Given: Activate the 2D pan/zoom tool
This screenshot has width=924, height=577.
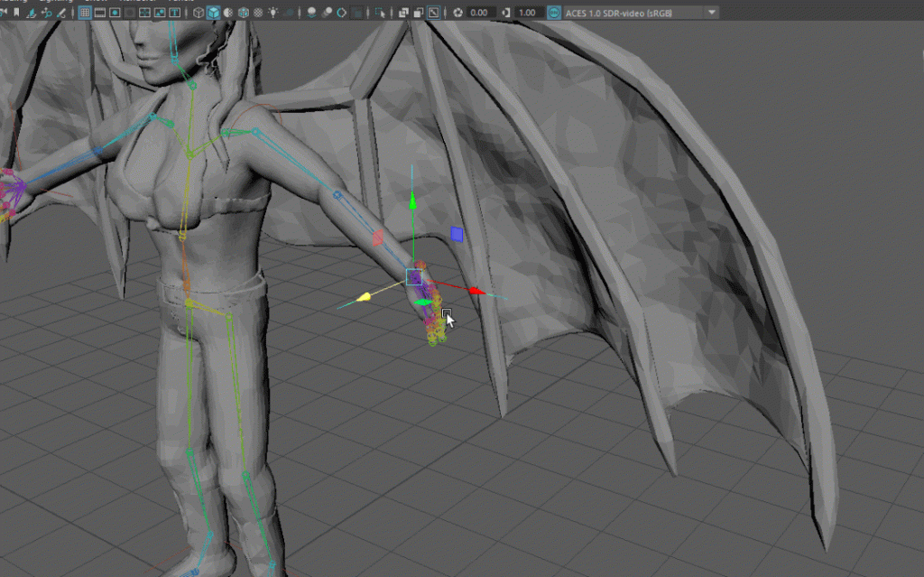Looking at the screenshot, I should (47, 13).
